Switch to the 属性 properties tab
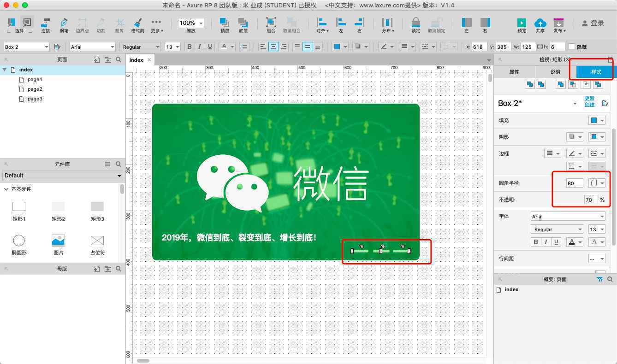The image size is (617, 364). tap(514, 72)
